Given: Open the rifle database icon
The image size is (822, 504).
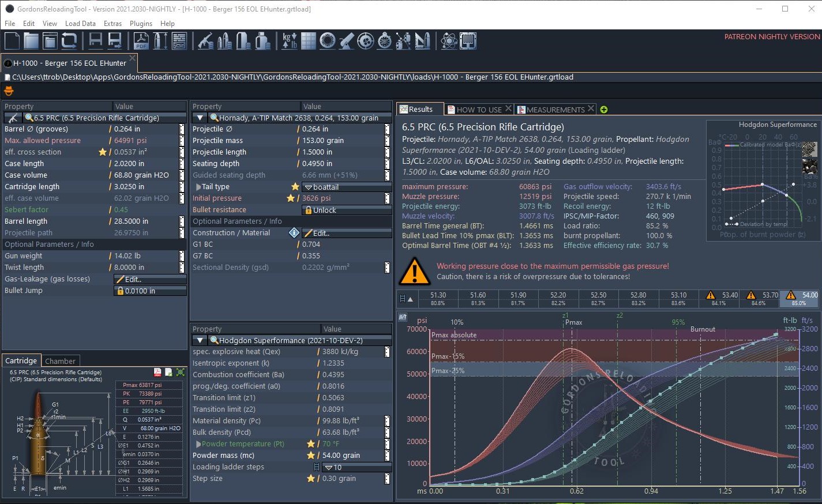Looking at the screenshot, I should 205,41.
